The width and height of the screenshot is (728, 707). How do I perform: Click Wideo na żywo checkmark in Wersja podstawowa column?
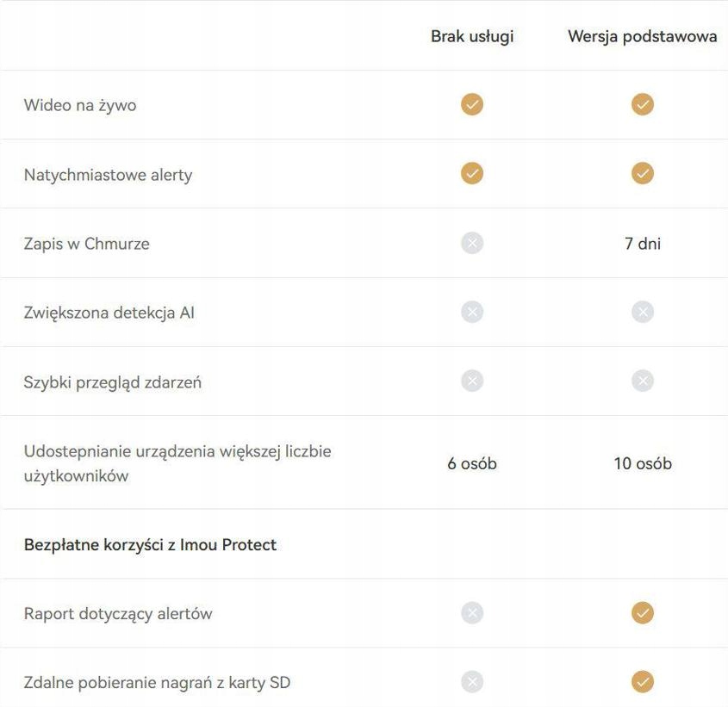[x=643, y=105]
